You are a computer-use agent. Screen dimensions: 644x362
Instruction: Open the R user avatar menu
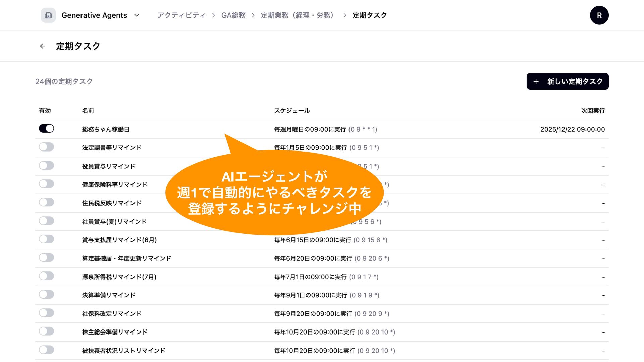599,15
